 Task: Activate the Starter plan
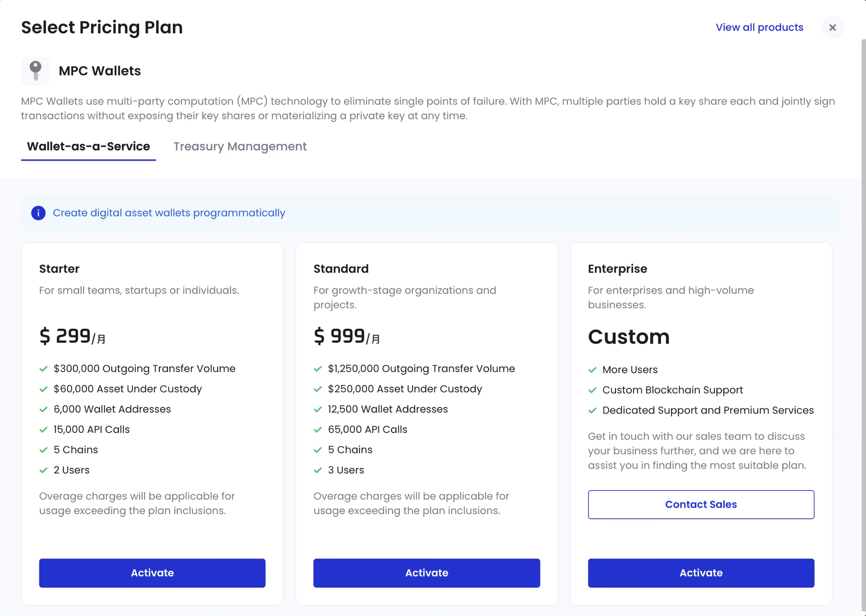[152, 573]
